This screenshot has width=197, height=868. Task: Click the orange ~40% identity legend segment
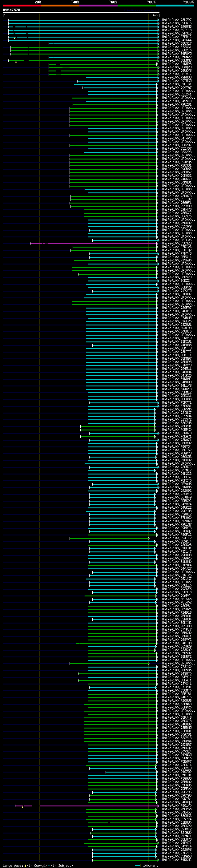(60, 6)
